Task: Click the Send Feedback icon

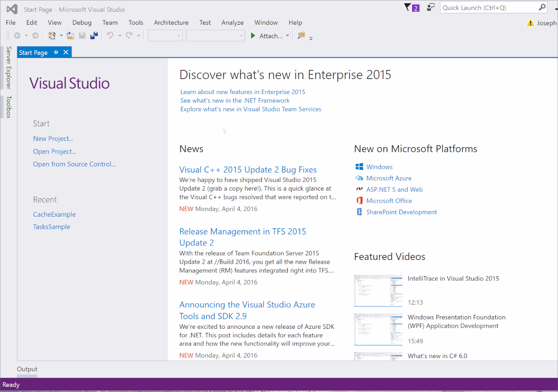Action: pos(431,7)
